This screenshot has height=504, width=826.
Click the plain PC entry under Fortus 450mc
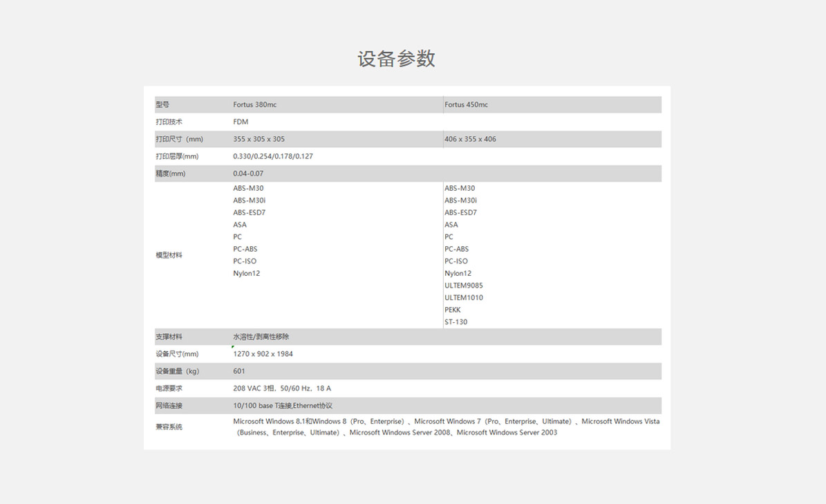pos(449,236)
